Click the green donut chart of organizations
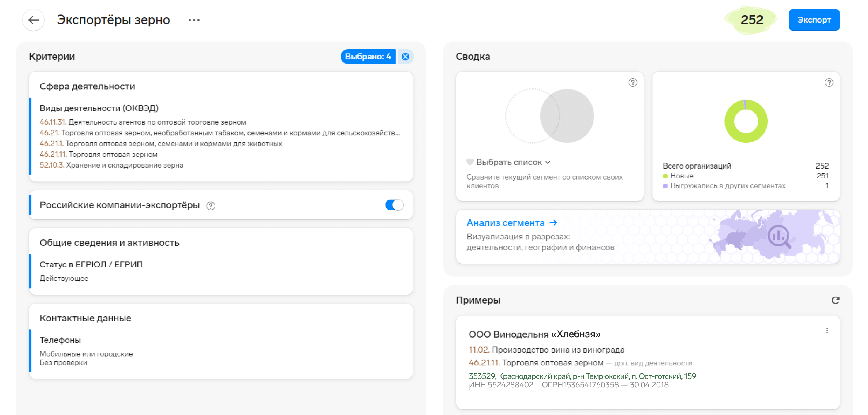The image size is (868, 415). 746,121
